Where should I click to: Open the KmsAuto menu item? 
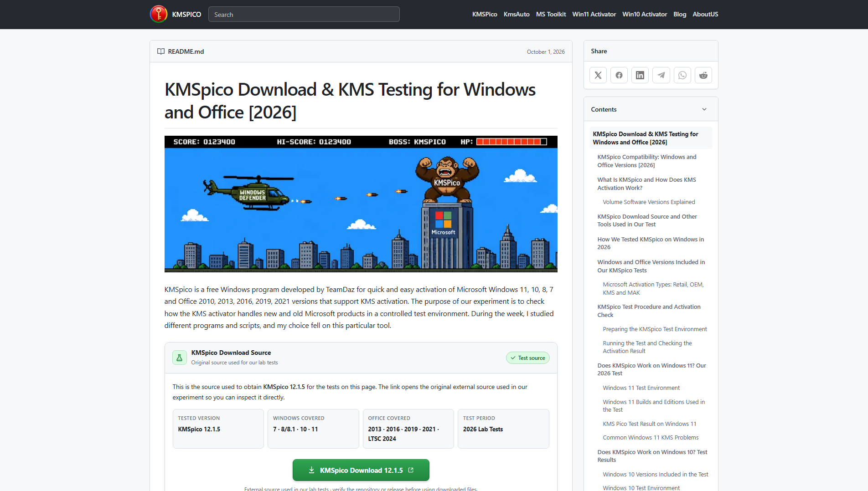point(517,14)
